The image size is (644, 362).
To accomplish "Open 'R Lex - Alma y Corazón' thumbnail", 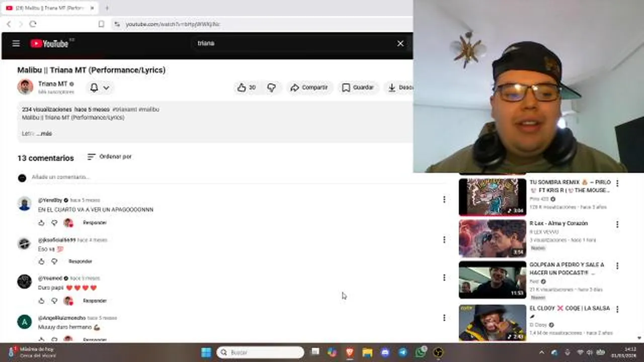I will (x=493, y=238).
